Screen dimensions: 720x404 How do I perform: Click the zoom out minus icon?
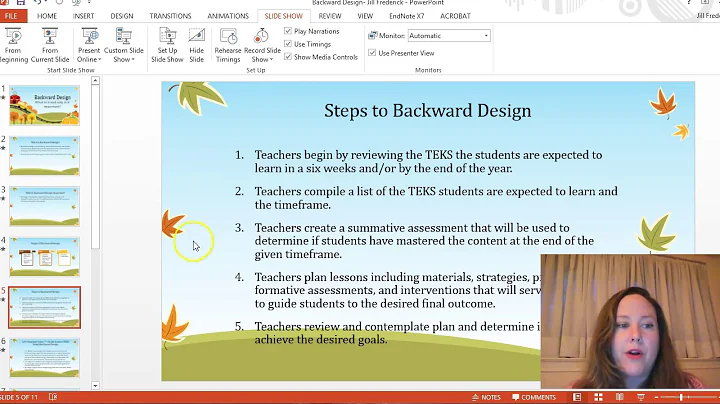[x=657, y=398]
